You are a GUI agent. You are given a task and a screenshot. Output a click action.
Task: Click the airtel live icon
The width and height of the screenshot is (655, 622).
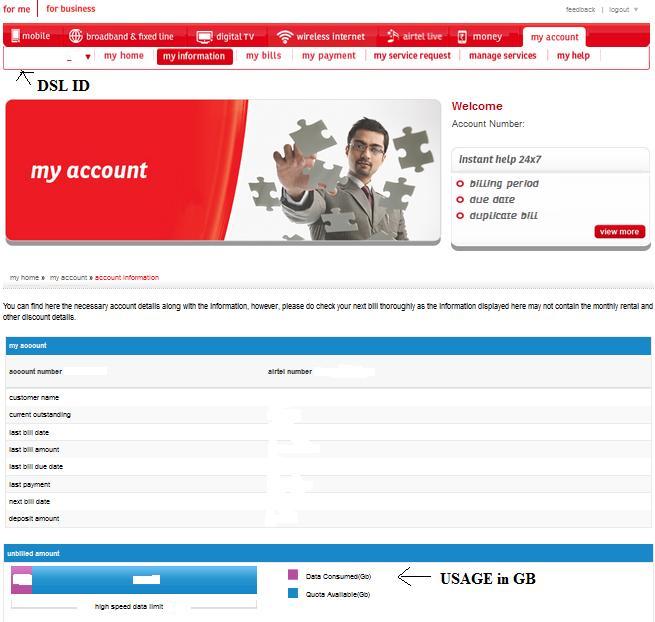[392, 36]
